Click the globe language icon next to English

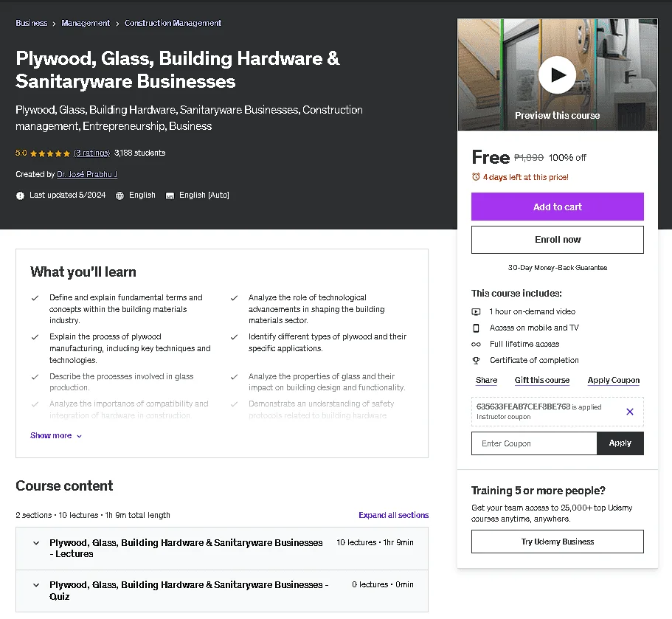click(119, 196)
